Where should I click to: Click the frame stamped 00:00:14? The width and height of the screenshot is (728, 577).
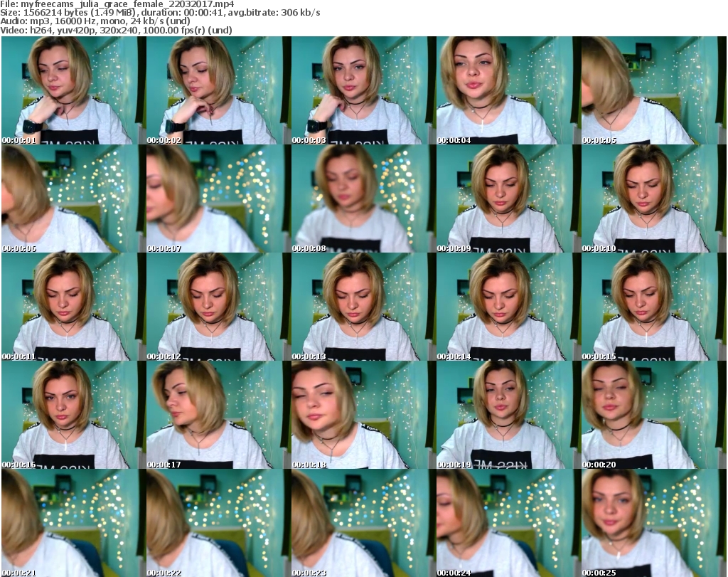pos(508,307)
